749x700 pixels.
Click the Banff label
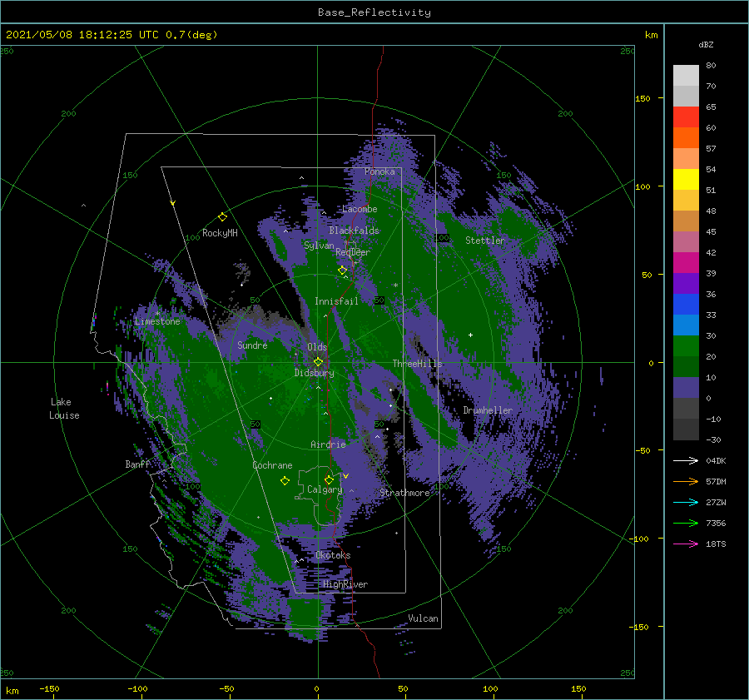[x=137, y=464]
